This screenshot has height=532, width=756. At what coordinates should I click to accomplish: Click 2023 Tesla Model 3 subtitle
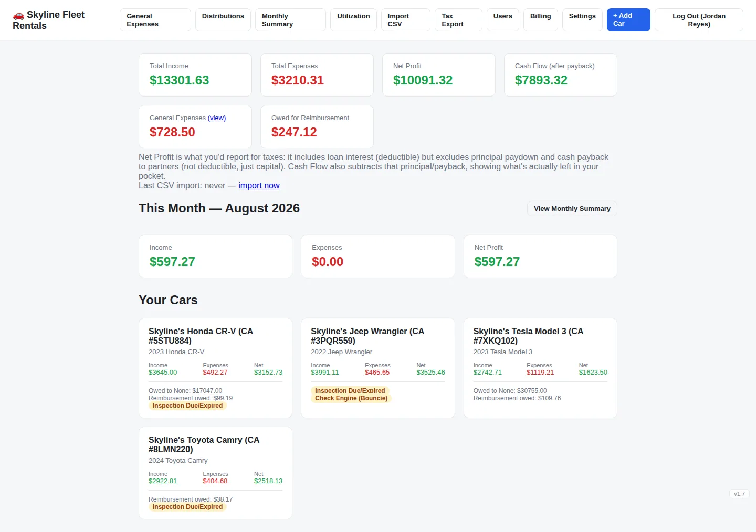503,352
